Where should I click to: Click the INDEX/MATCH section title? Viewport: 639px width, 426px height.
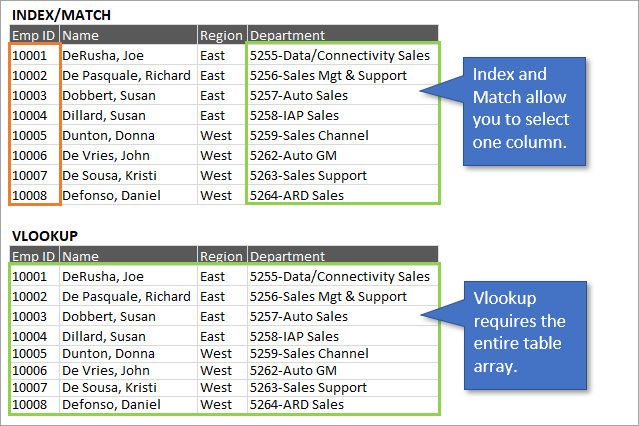[61, 14]
